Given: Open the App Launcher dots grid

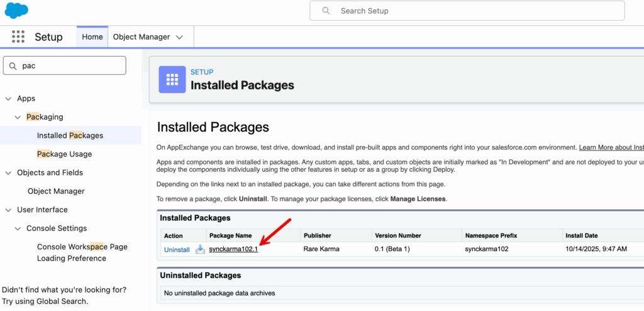Looking at the screenshot, I should [x=18, y=37].
